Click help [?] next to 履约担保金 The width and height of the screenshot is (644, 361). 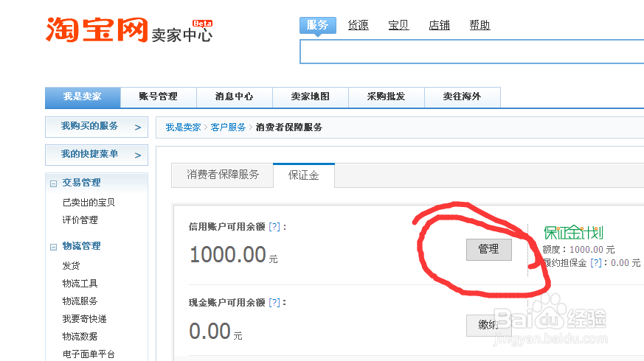click(x=596, y=263)
